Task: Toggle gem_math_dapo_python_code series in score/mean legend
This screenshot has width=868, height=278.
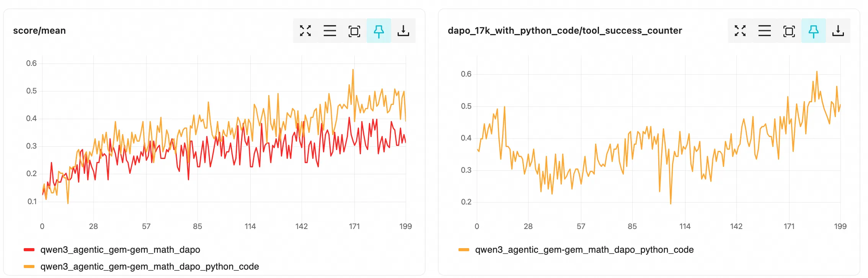Action: (150, 267)
